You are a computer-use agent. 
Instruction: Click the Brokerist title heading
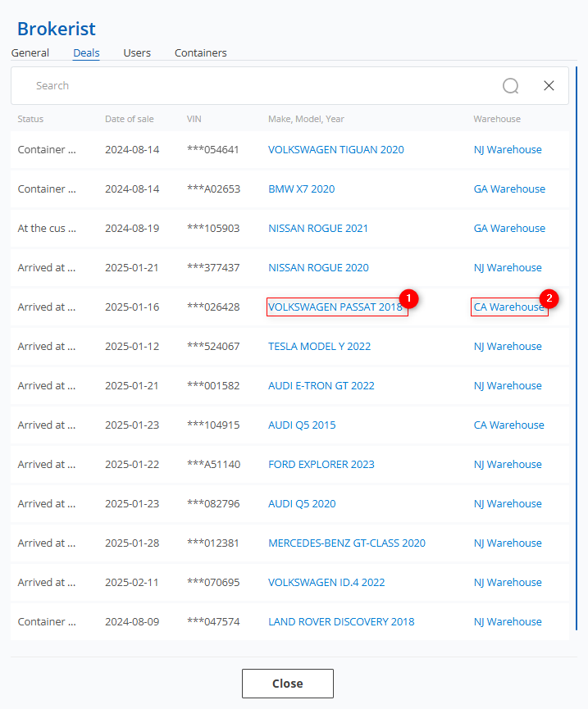[x=56, y=29]
